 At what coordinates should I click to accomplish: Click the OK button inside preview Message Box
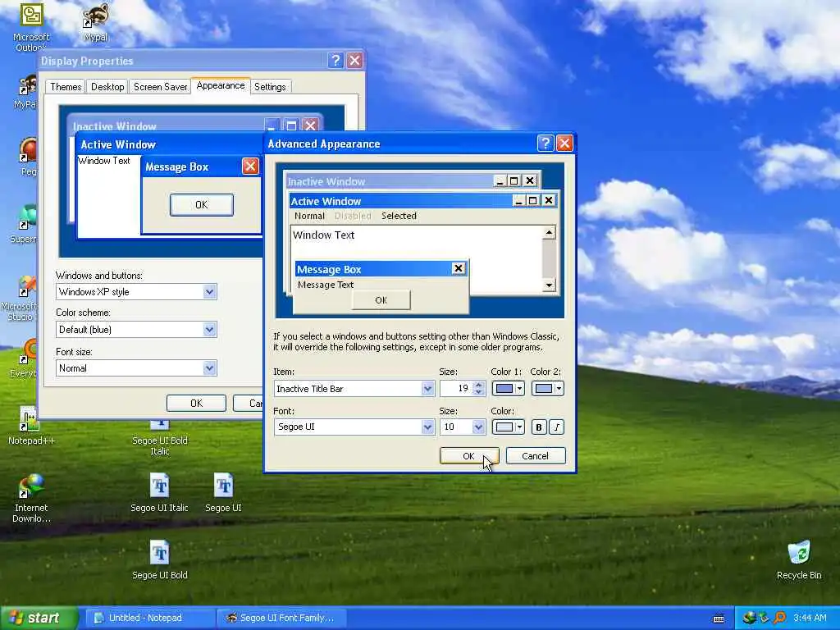(x=381, y=300)
